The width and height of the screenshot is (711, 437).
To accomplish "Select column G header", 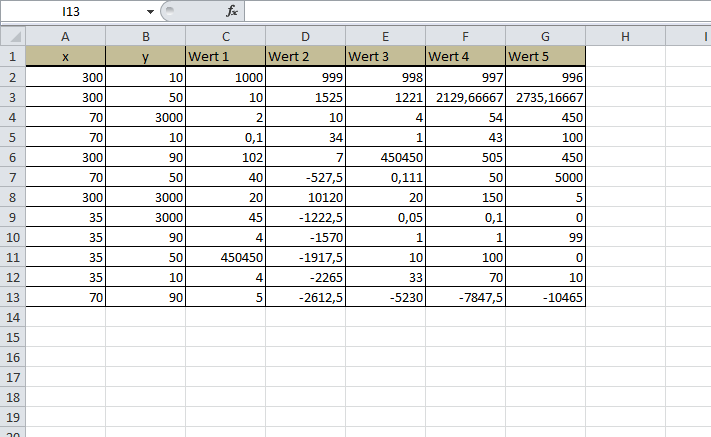I will (x=545, y=36).
